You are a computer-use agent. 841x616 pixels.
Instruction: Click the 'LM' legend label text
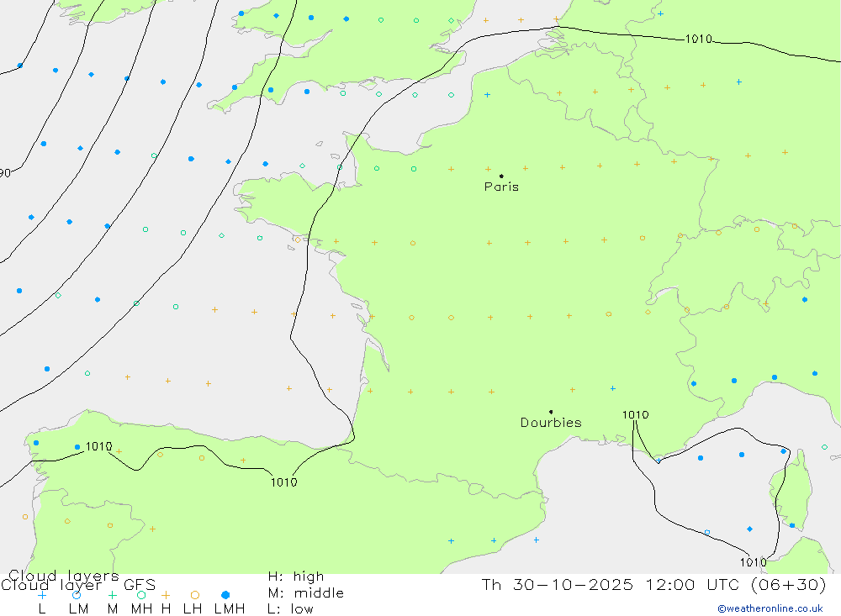pyautogui.click(x=78, y=609)
